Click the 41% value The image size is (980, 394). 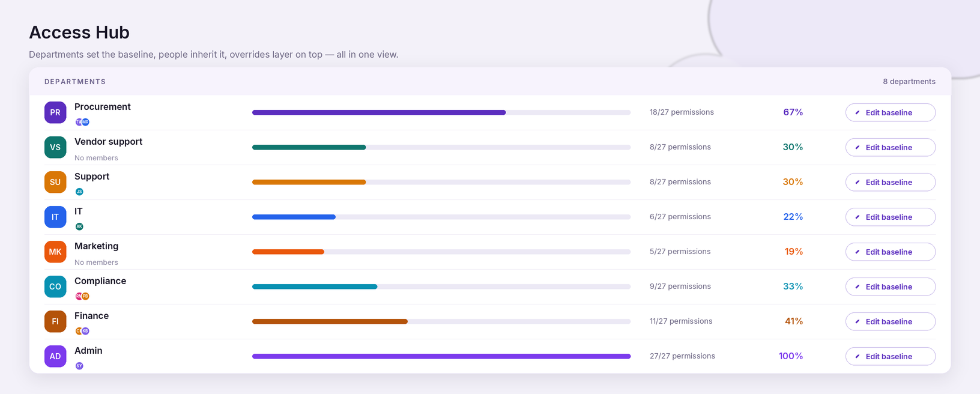click(794, 321)
